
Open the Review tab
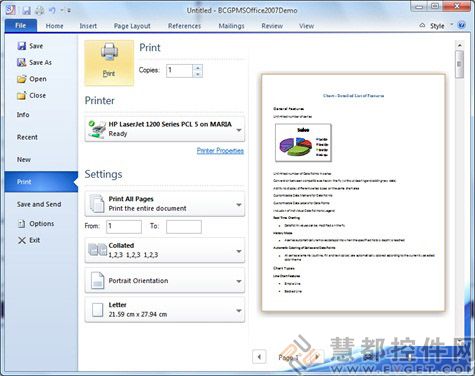pos(272,26)
